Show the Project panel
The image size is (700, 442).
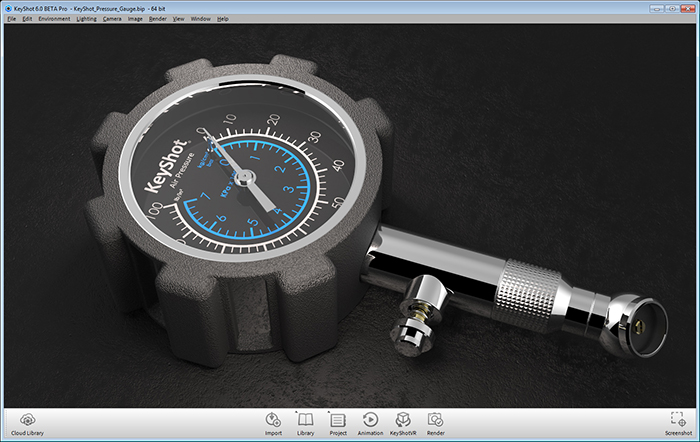tap(338, 422)
